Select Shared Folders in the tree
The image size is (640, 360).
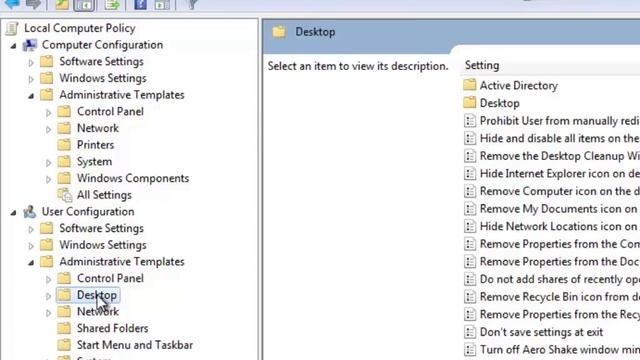[x=112, y=328]
